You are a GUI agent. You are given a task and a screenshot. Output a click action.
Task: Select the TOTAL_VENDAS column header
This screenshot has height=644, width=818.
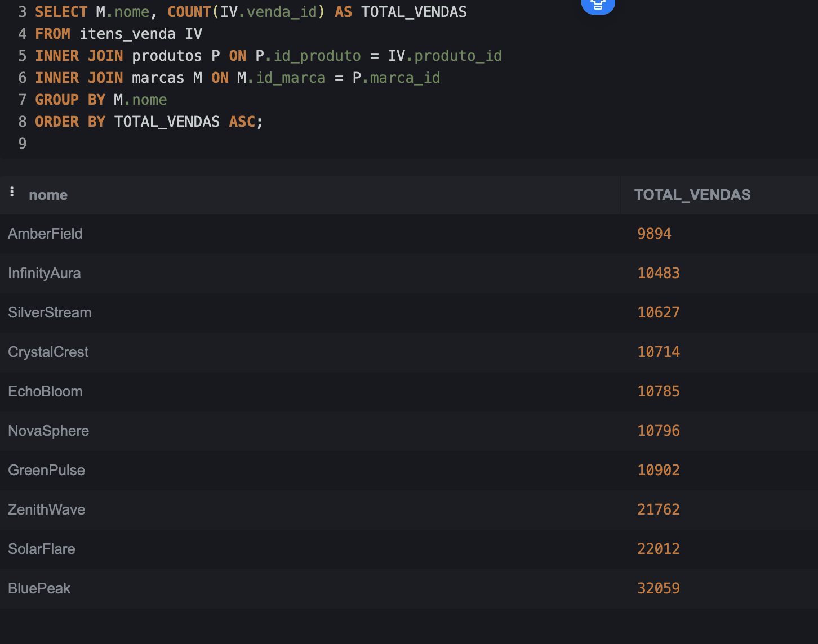[692, 195]
